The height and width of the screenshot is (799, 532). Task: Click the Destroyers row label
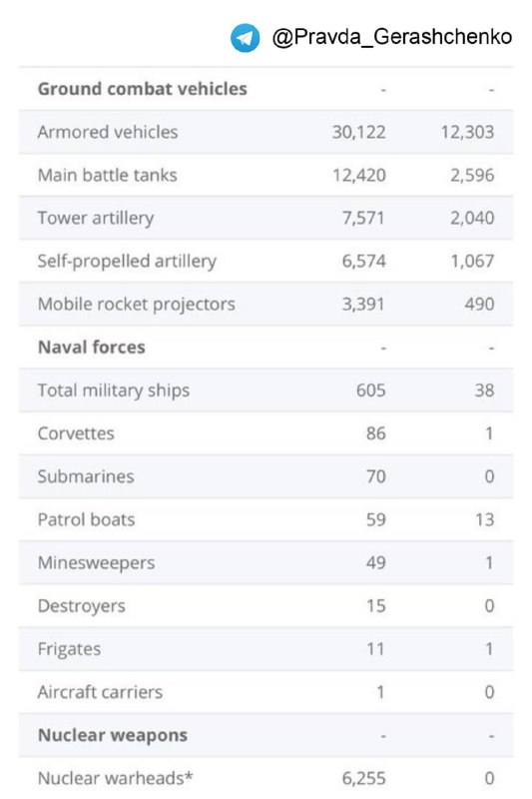click(82, 606)
